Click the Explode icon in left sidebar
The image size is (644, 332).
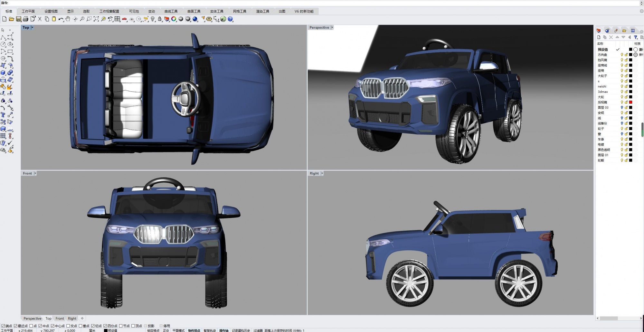[10, 87]
